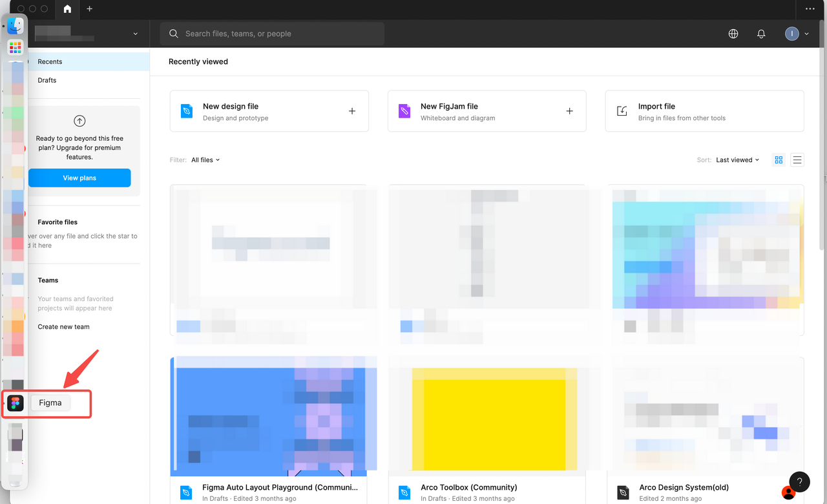Click the View plans button

click(79, 178)
